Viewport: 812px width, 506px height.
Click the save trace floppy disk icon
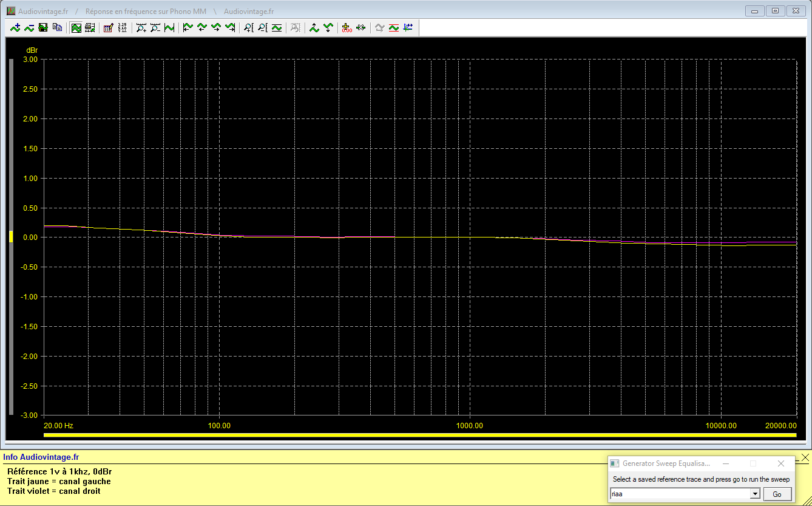coord(43,27)
